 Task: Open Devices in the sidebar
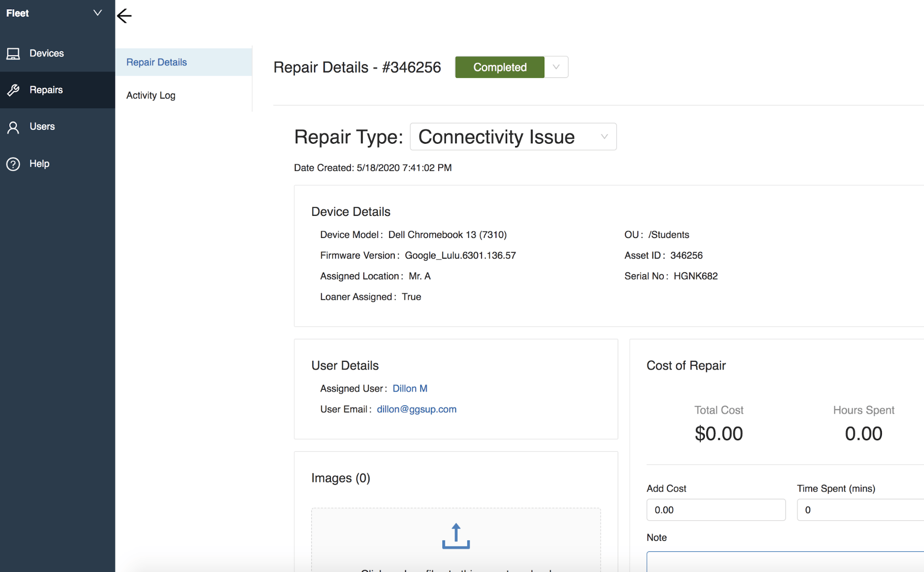57,54
